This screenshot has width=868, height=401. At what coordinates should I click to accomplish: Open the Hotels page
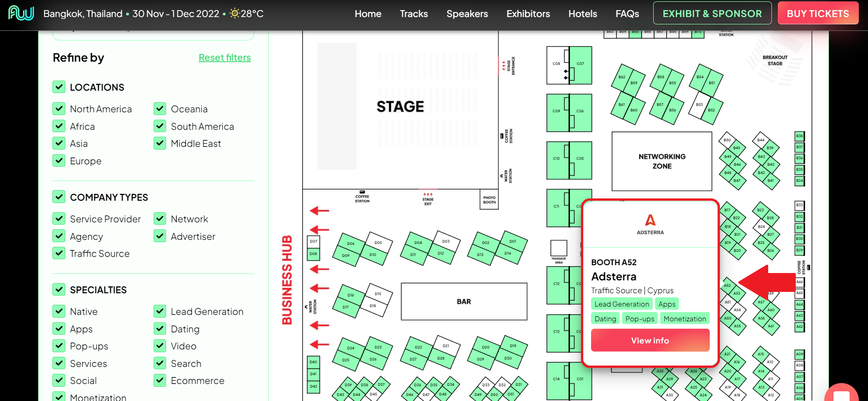tap(582, 14)
